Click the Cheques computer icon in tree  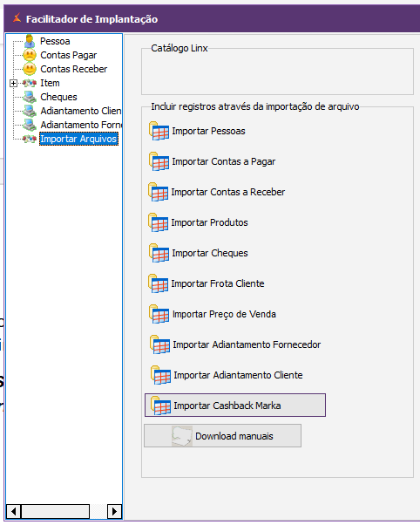30,97
